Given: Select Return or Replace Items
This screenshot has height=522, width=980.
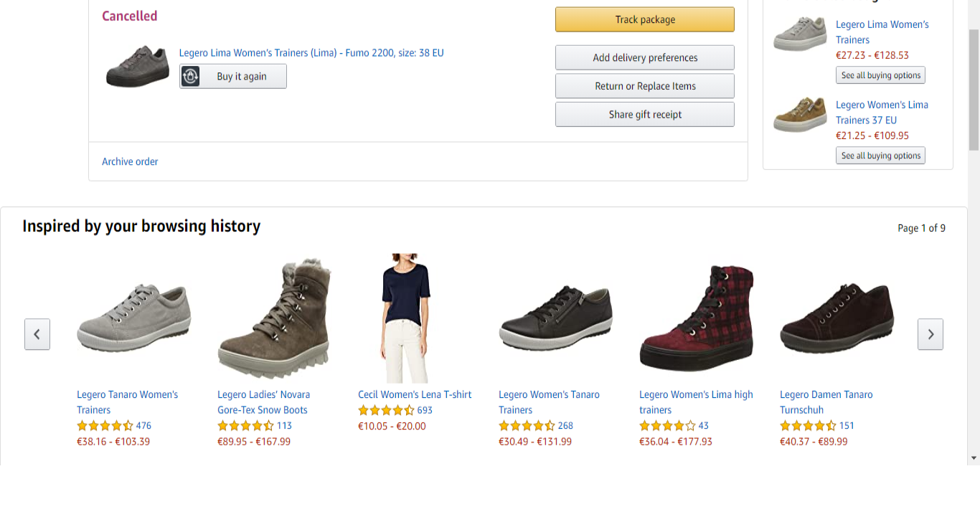Looking at the screenshot, I should 644,86.
